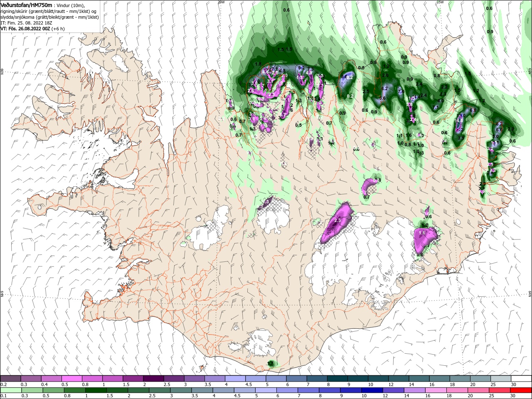This screenshot has width=532, height=399.
Task: Click the '7.6' precipitation value in the northeast
Action: (401, 91)
